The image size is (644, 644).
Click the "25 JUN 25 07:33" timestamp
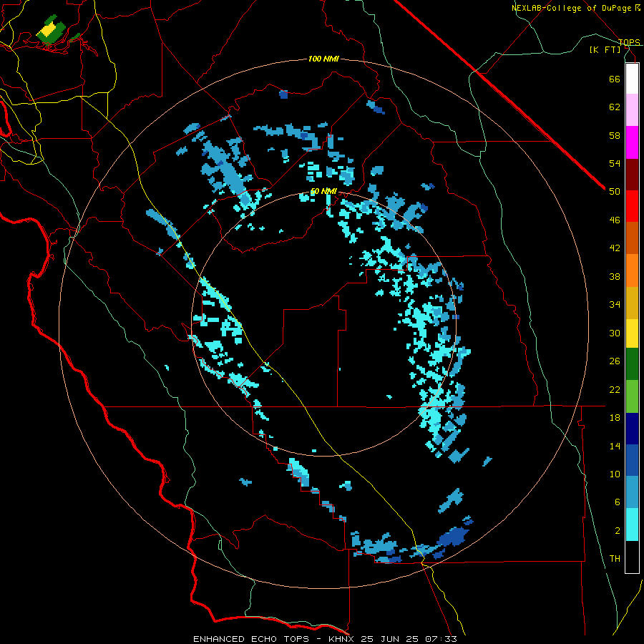[409, 639]
